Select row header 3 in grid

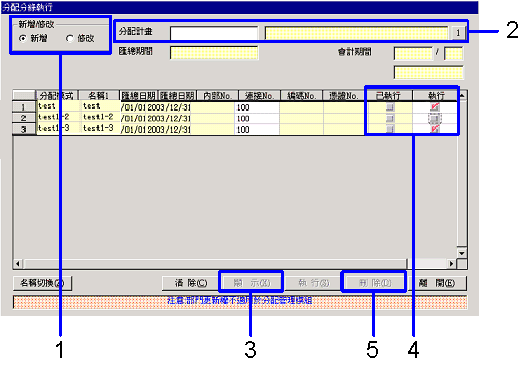tap(24, 129)
